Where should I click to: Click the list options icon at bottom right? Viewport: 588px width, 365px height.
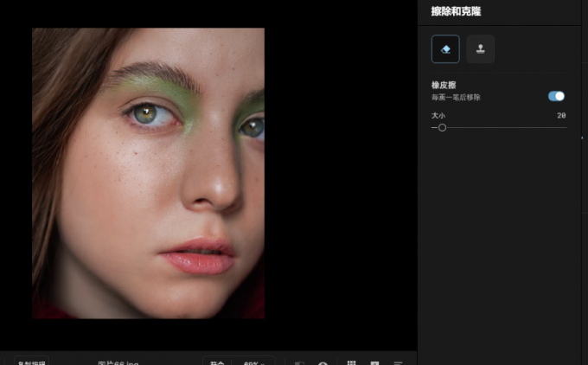click(x=399, y=362)
